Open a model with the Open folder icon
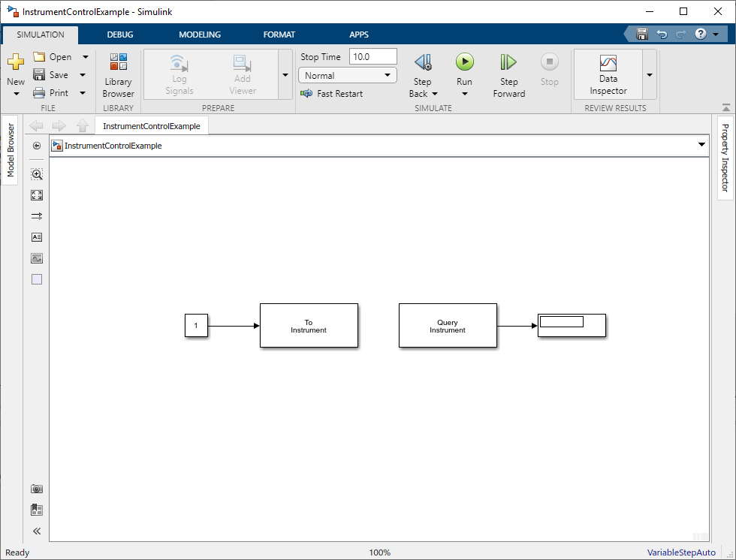 39,57
